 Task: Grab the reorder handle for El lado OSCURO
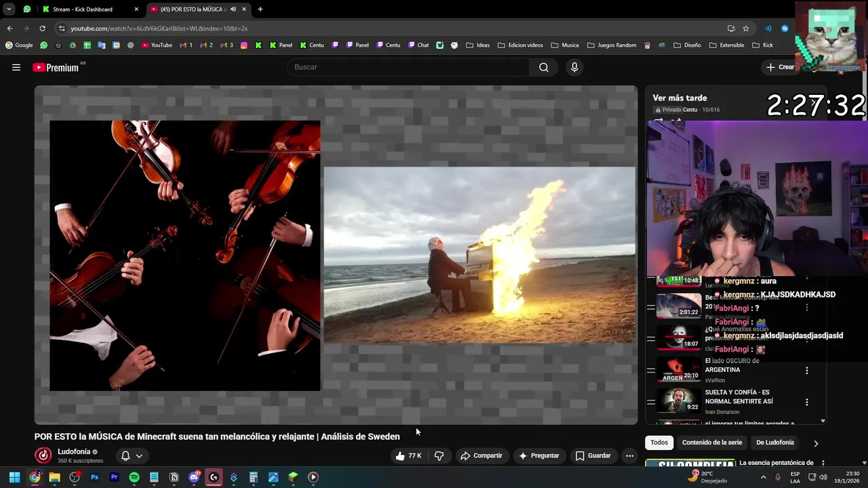[651, 371]
